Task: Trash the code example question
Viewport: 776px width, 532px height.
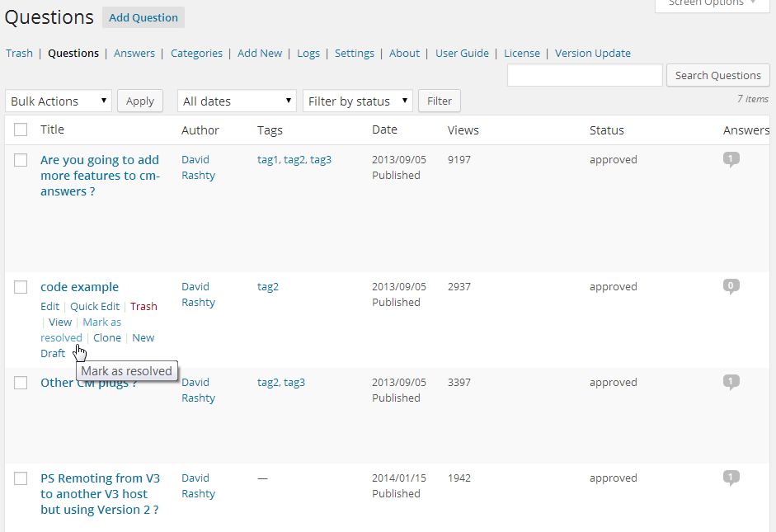Action: pos(143,306)
